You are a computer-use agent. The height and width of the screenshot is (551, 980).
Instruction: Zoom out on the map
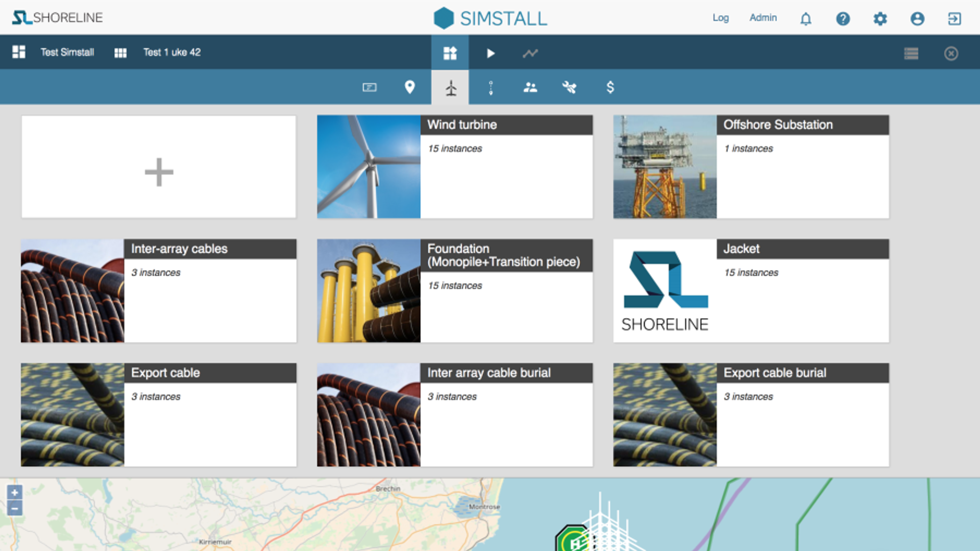tap(15, 509)
